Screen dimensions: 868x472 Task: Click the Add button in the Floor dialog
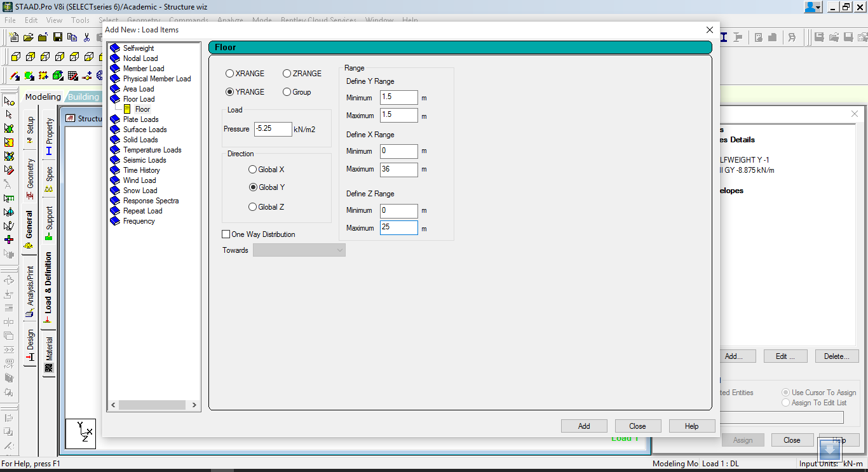(x=583, y=426)
